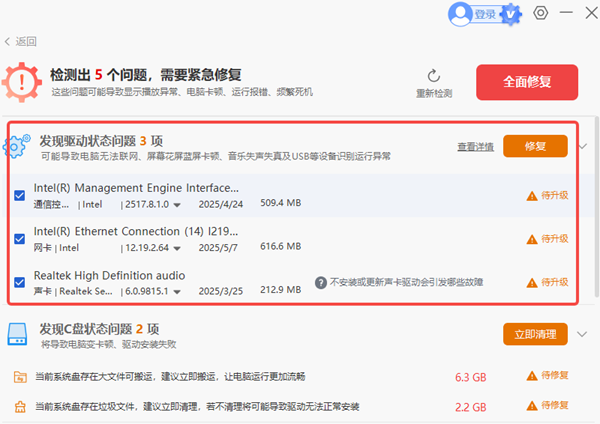Open version dropdown 2517.8.1.0
The width and height of the screenshot is (600, 424).
176,204
